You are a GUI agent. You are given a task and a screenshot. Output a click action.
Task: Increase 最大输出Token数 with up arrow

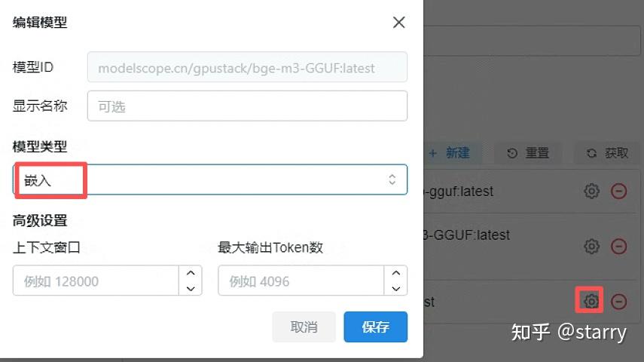tap(396, 273)
